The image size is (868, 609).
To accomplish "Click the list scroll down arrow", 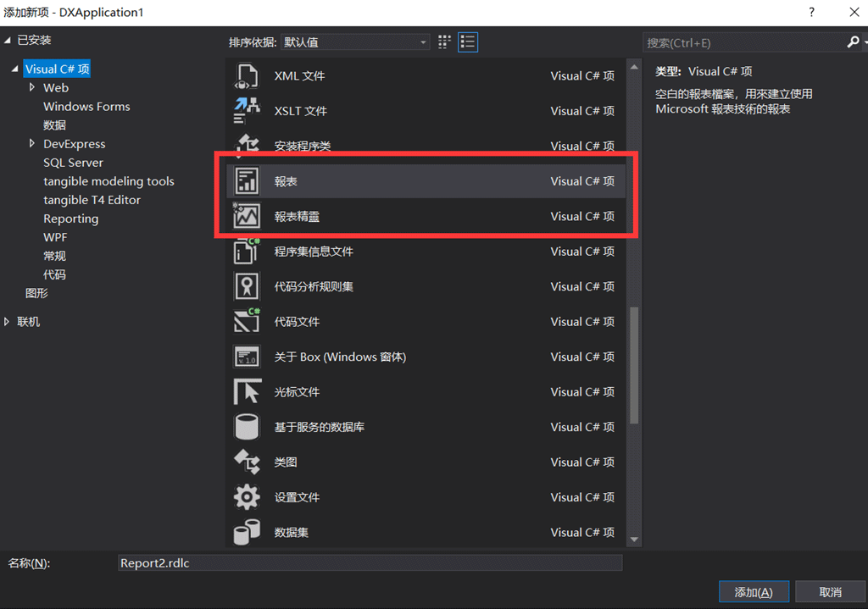I will [x=634, y=540].
